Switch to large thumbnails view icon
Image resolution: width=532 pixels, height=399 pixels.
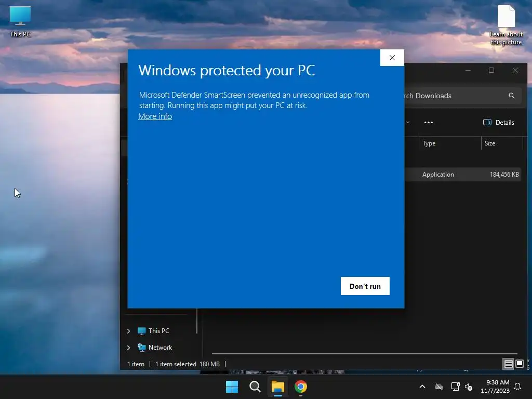520,364
